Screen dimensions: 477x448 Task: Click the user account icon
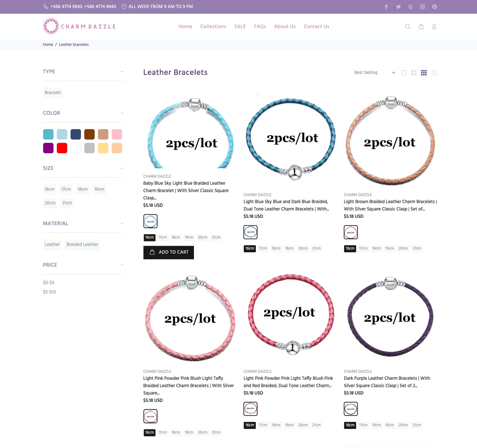434,27
